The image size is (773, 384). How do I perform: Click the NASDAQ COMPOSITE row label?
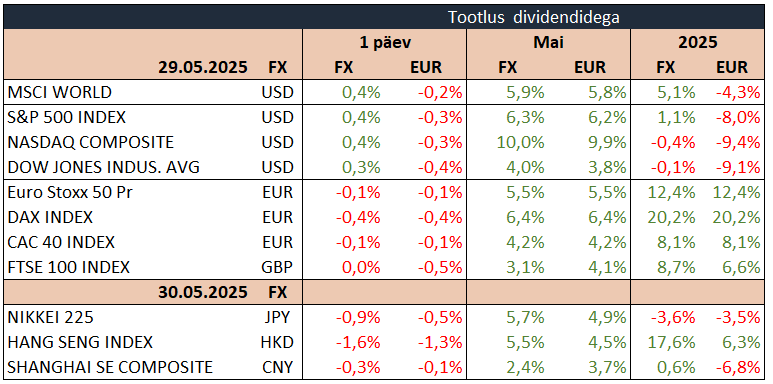pos(91,142)
